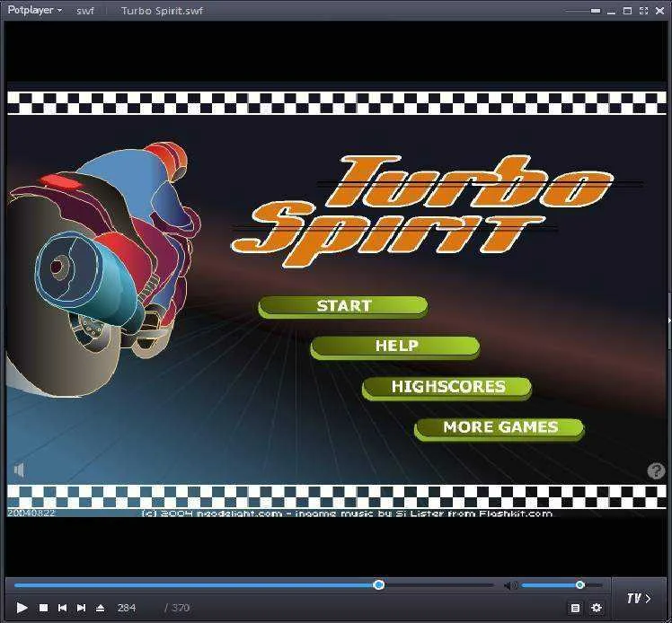This screenshot has height=623, width=672.
Task: Toggle the always-on-top pin icon
Action: 596,11
